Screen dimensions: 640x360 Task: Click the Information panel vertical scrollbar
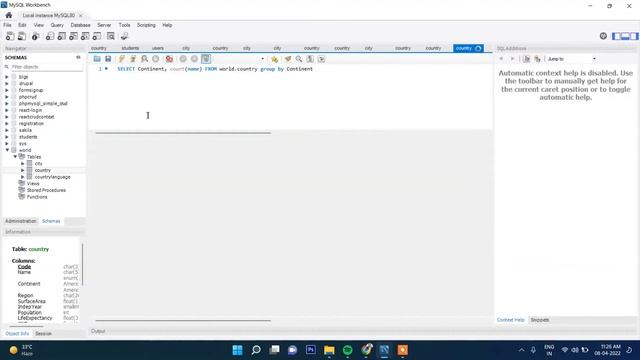pyautogui.click(x=82, y=264)
